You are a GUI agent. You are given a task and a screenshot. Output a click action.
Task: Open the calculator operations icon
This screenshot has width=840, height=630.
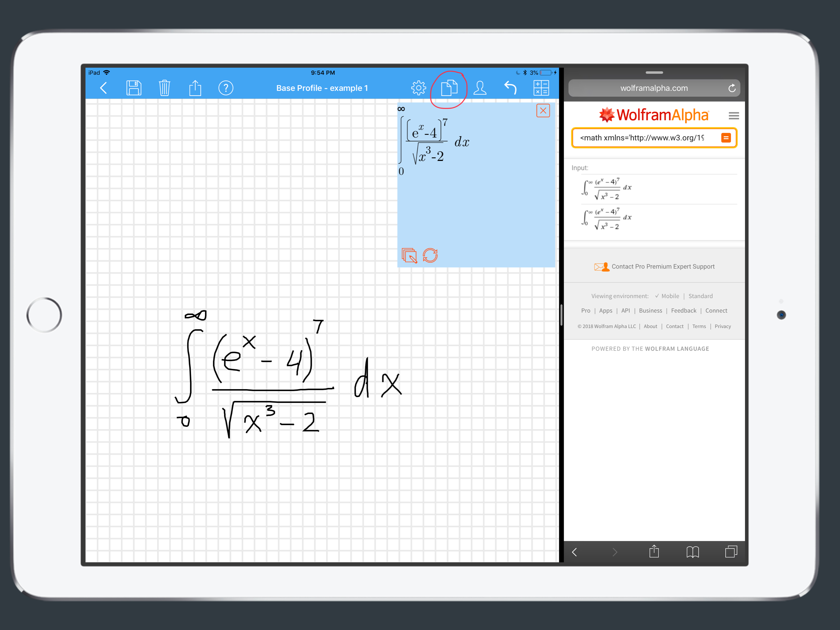pyautogui.click(x=541, y=88)
